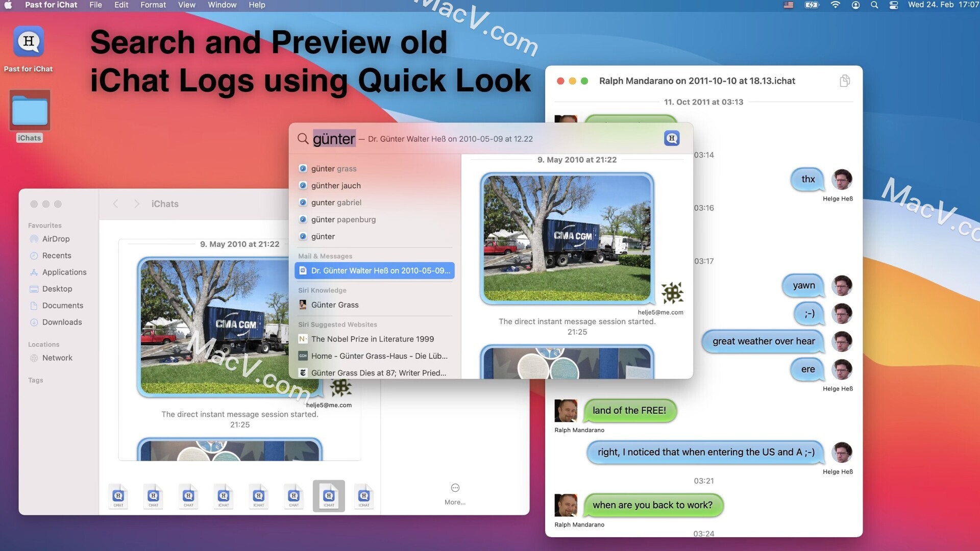Screen dimensions: 980x551
Task: Click the 'right, I noticed that' message bubble
Action: (x=706, y=453)
